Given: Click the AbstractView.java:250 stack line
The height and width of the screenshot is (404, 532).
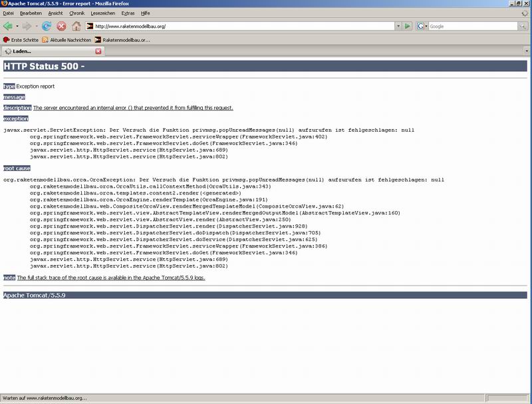Looking at the screenshot, I should (x=160, y=220).
